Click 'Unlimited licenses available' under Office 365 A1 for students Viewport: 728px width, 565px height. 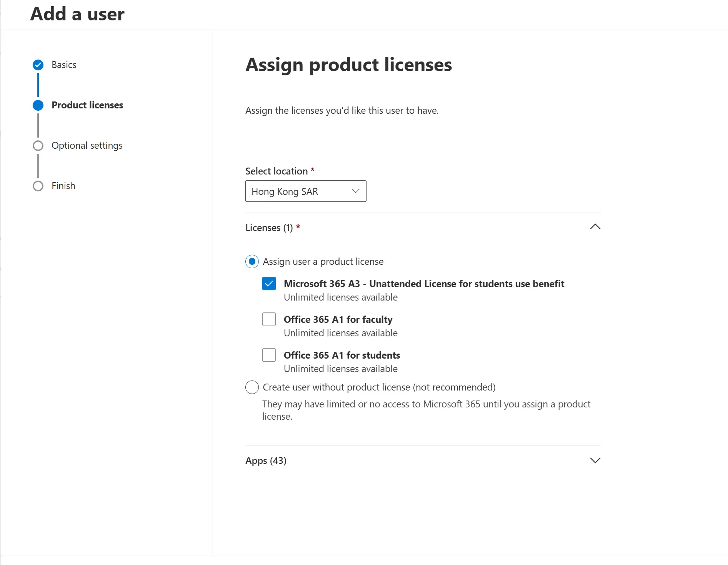point(341,369)
